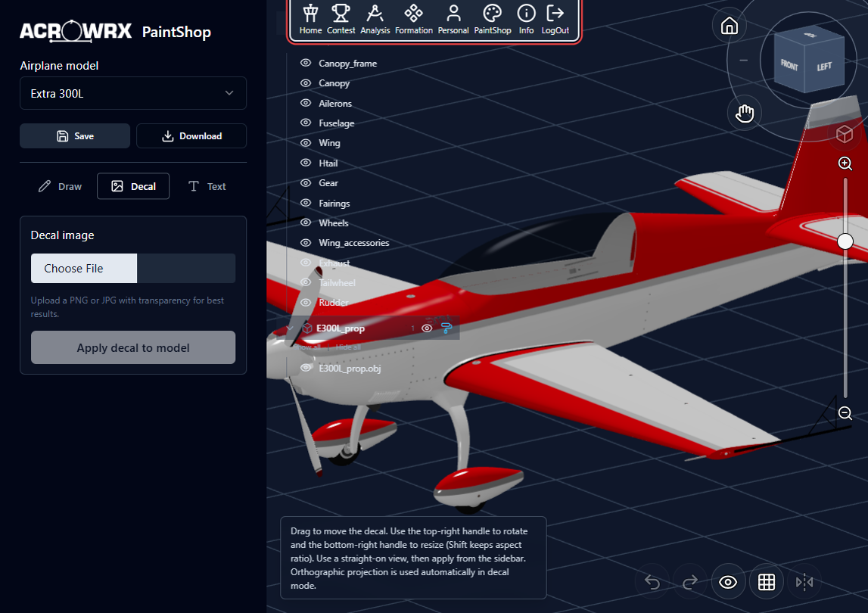Toggle Wing_accessories visibility eye
This screenshot has width=868, height=613.
point(306,242)
